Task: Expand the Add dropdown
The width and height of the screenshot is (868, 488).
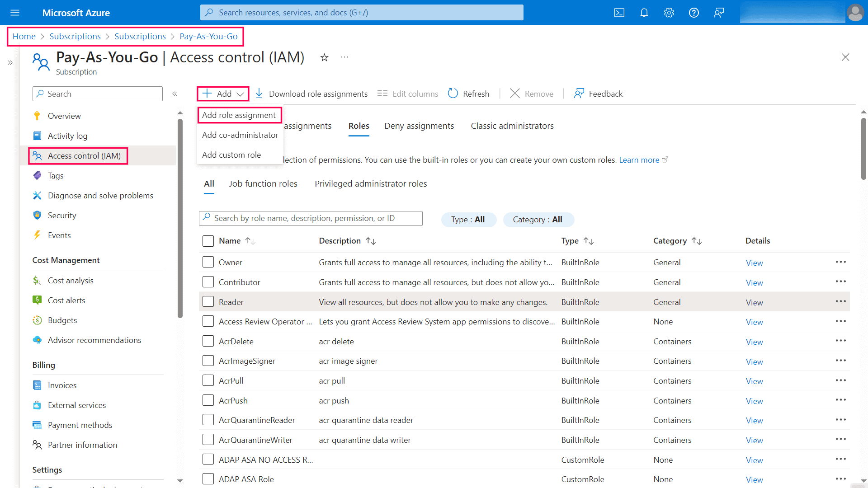Action: tap(222, 93)
